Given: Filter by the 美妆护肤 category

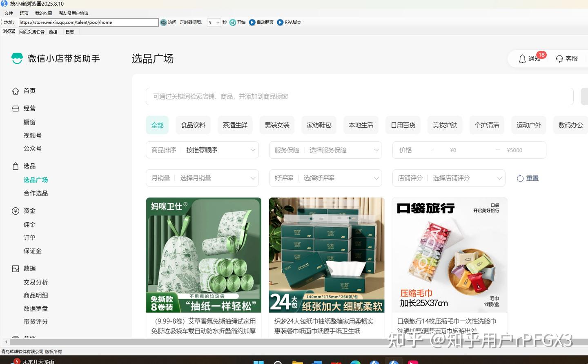Looking at the screenshot, I should coord(445,125).
